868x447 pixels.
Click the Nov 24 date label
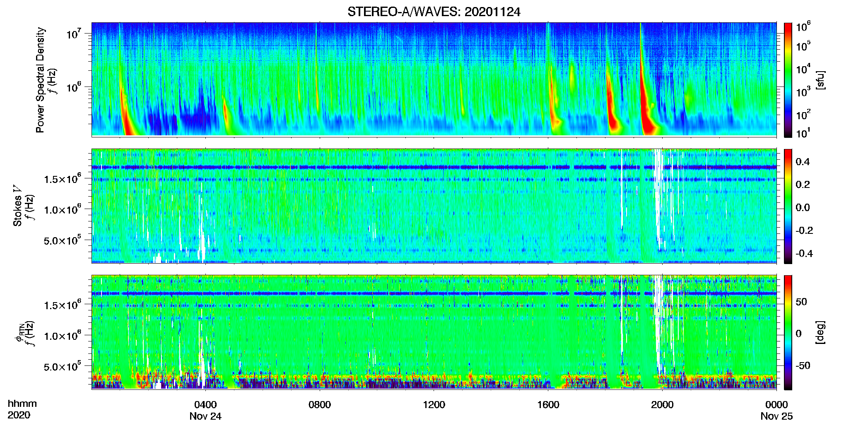coord(205,416)
